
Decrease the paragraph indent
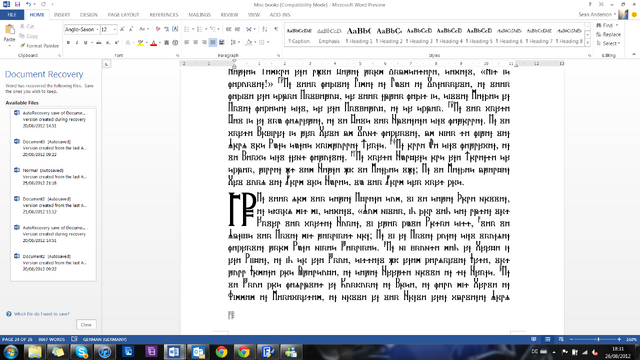tap(229, 29)
